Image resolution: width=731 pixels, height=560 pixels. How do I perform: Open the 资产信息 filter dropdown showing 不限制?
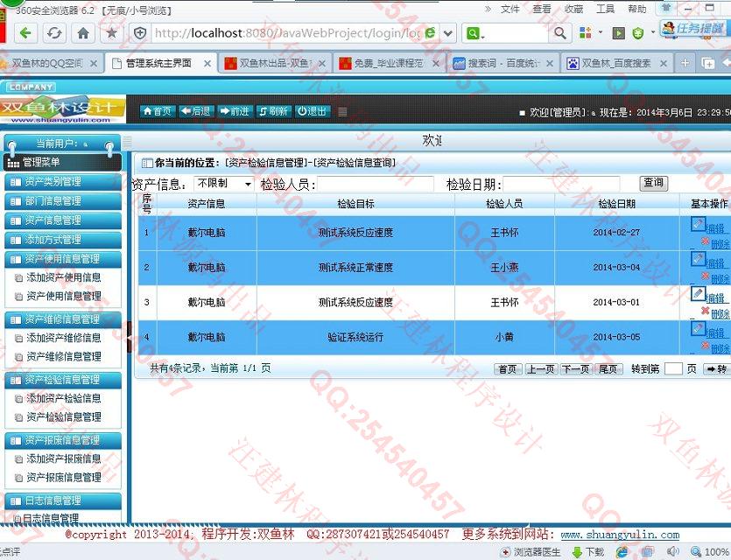(223, 184)
